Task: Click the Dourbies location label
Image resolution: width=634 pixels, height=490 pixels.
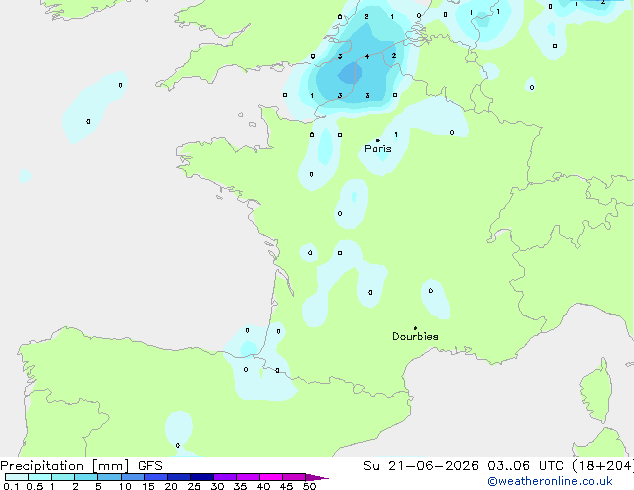Action: [415, 336]
